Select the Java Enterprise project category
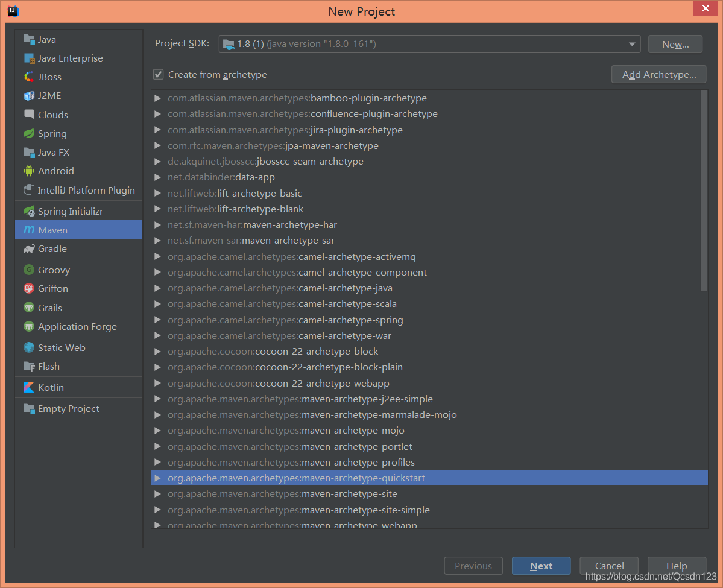723x588 pixels. (79, 58)
